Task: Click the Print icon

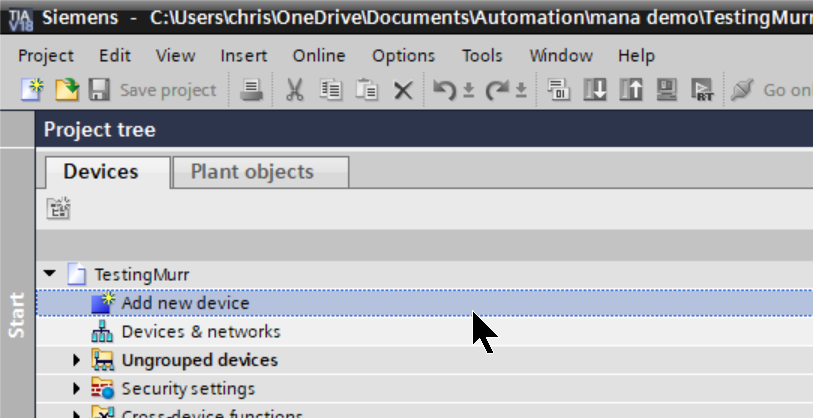Action: (x=251, y=90)
